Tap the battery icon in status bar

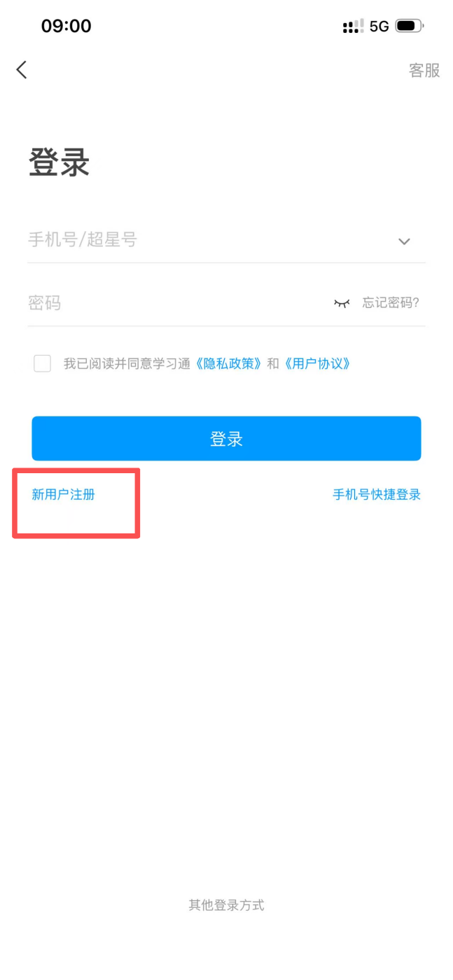point(410,27)
